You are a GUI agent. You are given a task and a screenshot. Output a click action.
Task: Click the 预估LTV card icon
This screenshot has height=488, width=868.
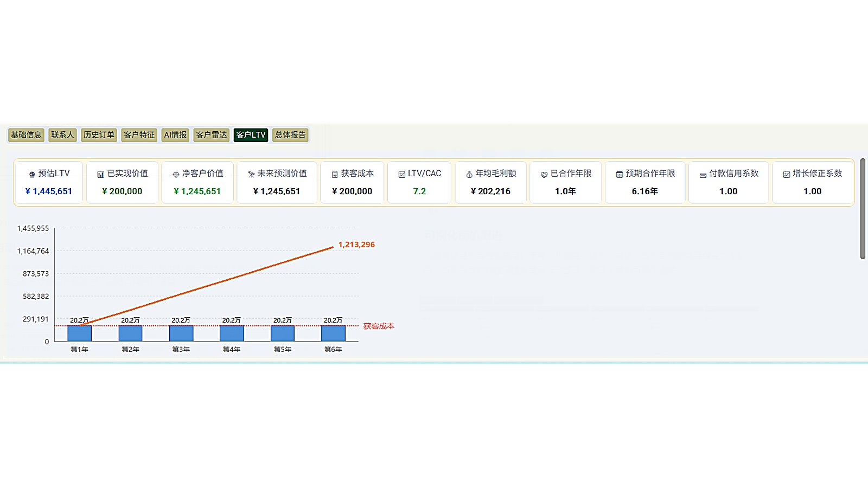pyautogui.click(x=32, y=174)
